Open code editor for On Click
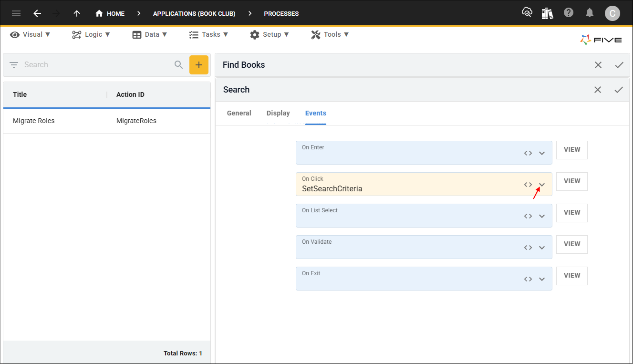 [528, 185]
